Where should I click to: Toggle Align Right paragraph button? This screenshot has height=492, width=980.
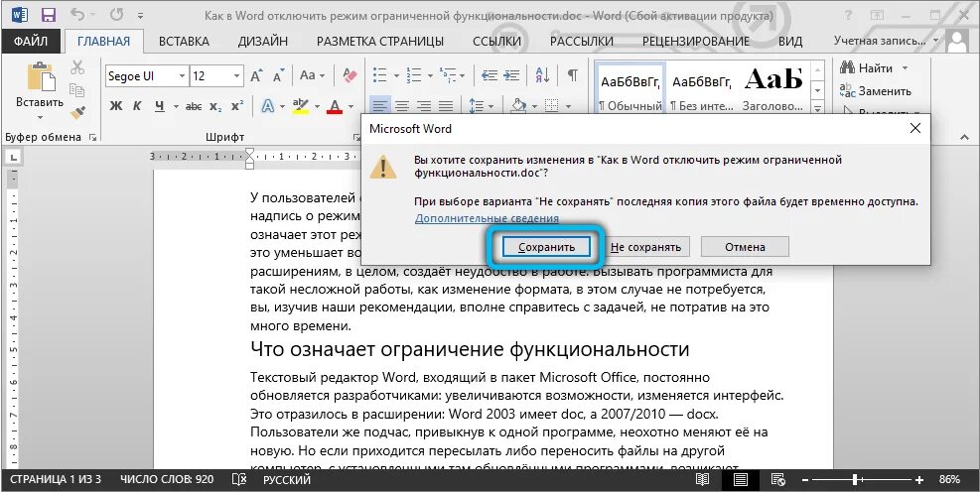(x=424, y=106)
